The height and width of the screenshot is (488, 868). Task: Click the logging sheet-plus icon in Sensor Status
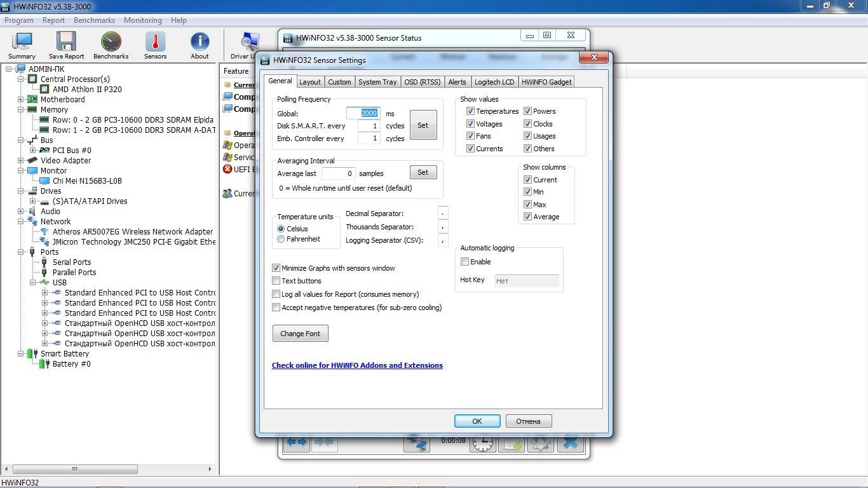pyautogui.click(x=511, y=443)
